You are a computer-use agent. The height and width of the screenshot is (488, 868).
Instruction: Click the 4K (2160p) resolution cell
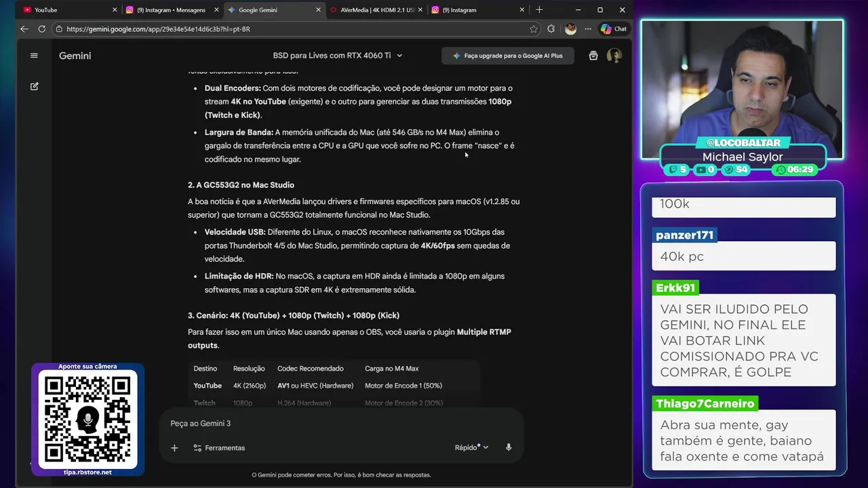(250, 386)
